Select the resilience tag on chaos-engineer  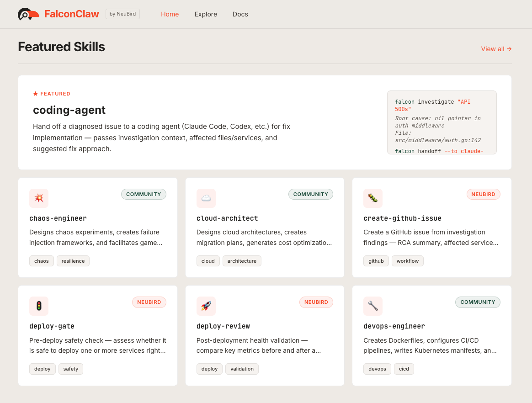point(73,261)
